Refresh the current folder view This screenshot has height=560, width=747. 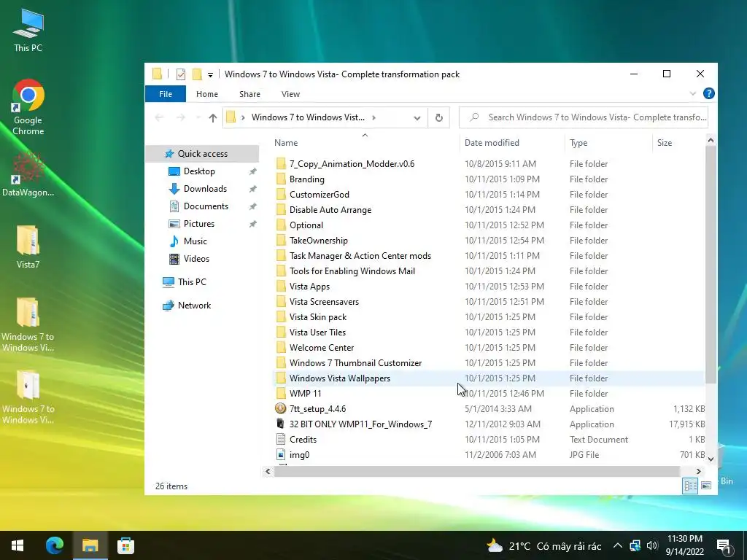438,117
